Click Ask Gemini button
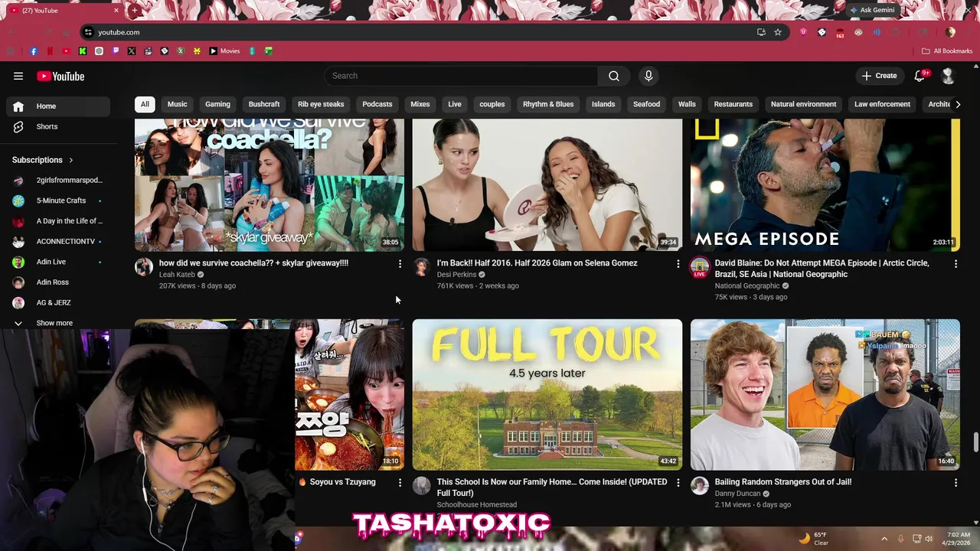The image size is (980, 551). (x=872, y=10)
